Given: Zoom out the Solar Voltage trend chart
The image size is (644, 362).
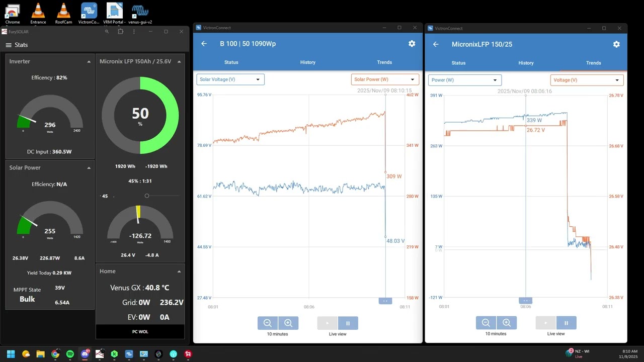Looking at the screenshot, I should 268,323.
